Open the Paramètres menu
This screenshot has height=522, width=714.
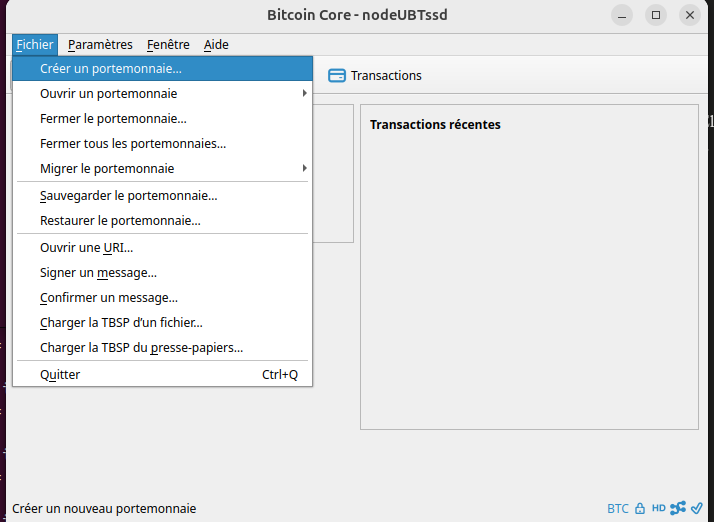coord(100,45)
